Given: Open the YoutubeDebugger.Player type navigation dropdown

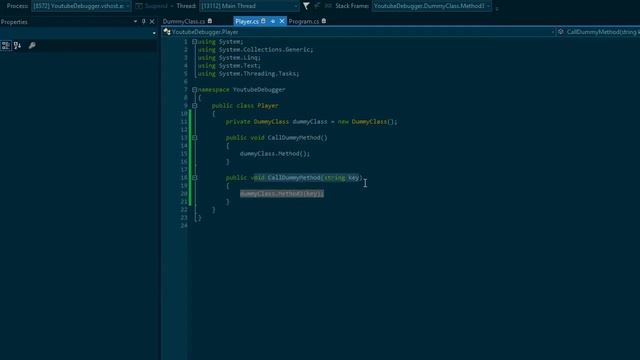Looking at the screenshot, I should click(359, 32).
